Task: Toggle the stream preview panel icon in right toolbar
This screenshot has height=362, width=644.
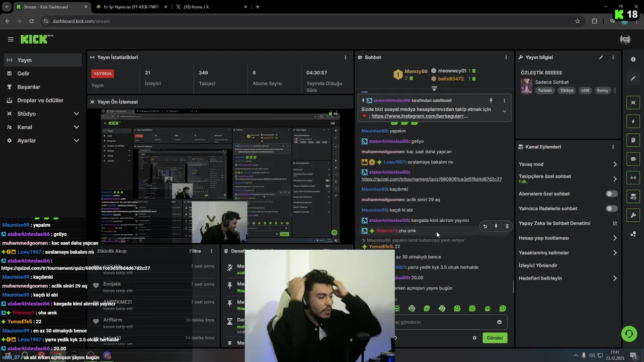Action: (x=633, y=103)
